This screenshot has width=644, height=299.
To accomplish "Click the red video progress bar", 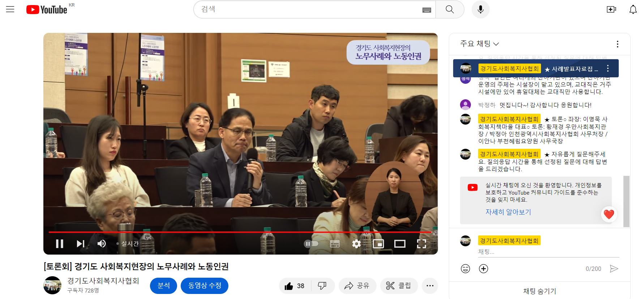I will 239,232.
